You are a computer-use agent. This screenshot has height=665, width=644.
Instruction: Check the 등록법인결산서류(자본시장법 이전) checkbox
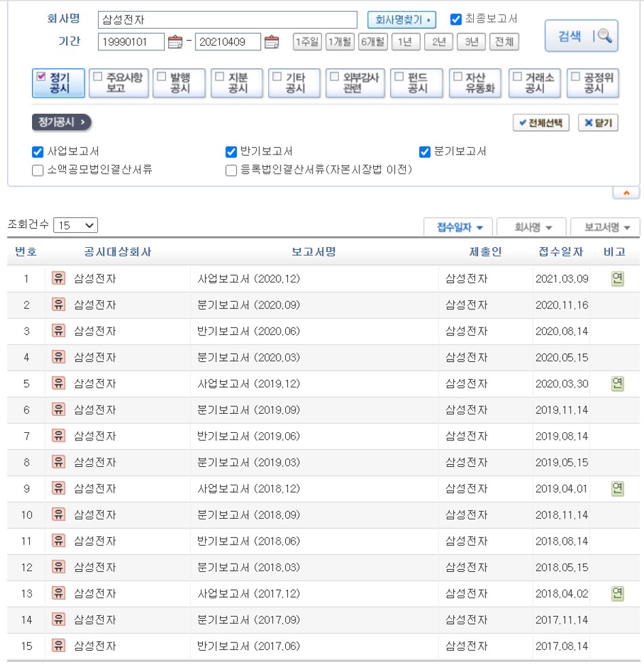(x=231, y=170)
